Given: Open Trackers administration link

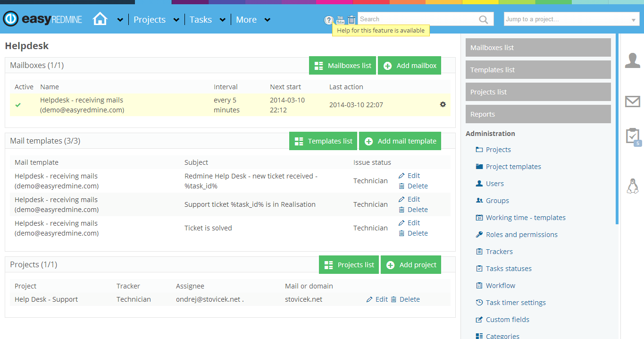Looking at the screenshot, I should [499, 252].
